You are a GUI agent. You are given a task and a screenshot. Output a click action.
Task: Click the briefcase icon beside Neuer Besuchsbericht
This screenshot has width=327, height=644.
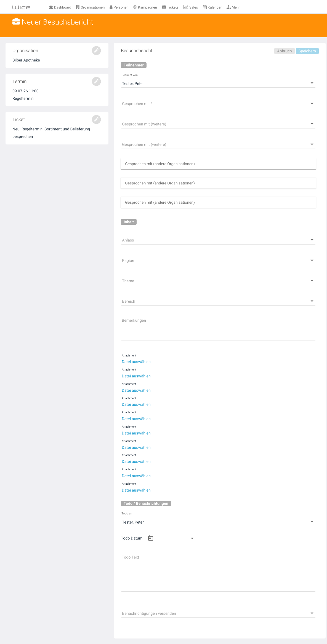tap(16, 22)
